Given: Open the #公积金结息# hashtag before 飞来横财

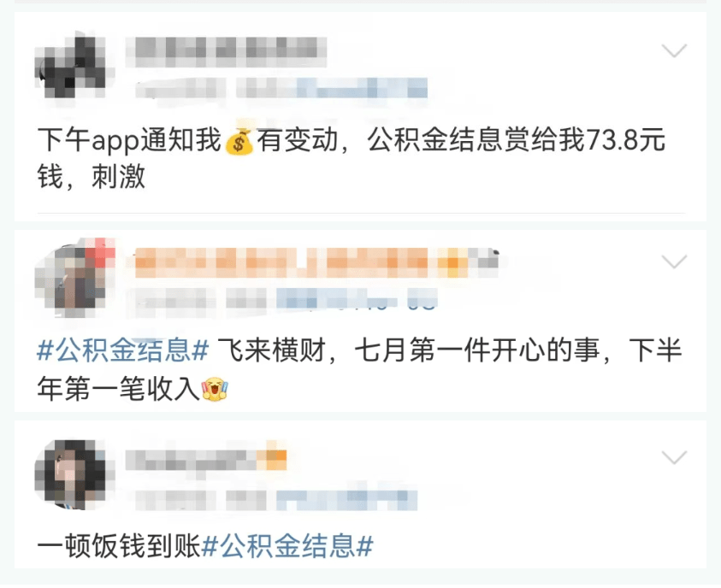Looking at the screenshot, I should [x=123, y=350].
